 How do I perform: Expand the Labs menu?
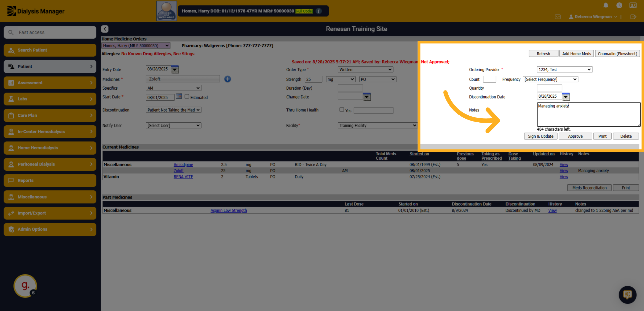[50, 99]
